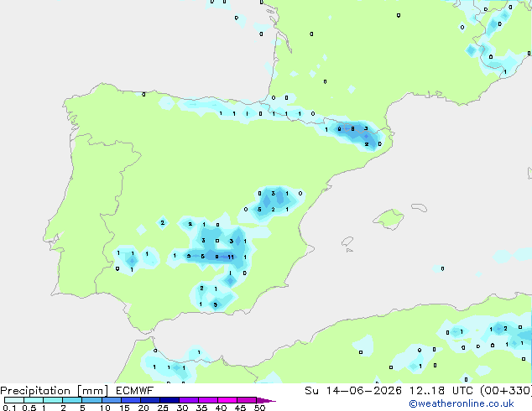The image size is (532, 411).
Task: Click the "45" legend scale label
Action: [240, 408]
